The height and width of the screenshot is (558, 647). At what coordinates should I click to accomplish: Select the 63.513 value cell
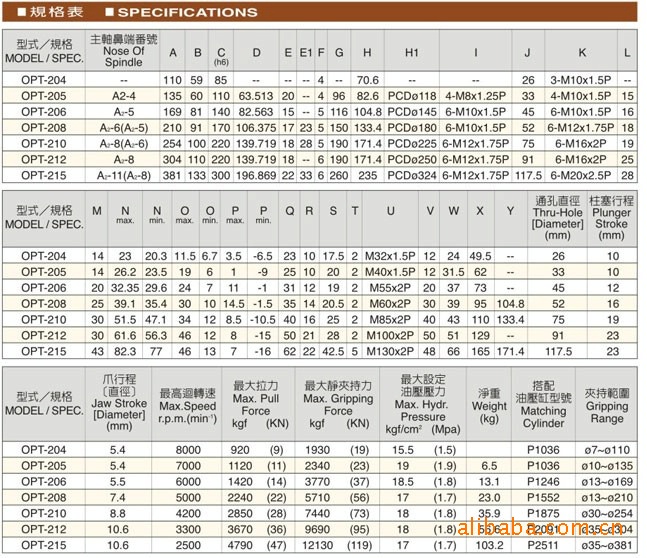(256, 97)
